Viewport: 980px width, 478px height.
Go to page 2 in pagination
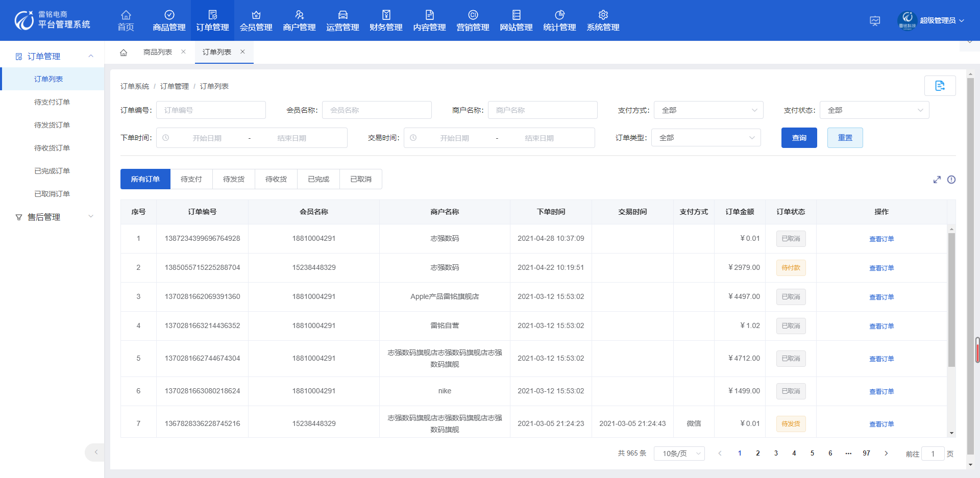pyautogui.click(x=758, y=454)
